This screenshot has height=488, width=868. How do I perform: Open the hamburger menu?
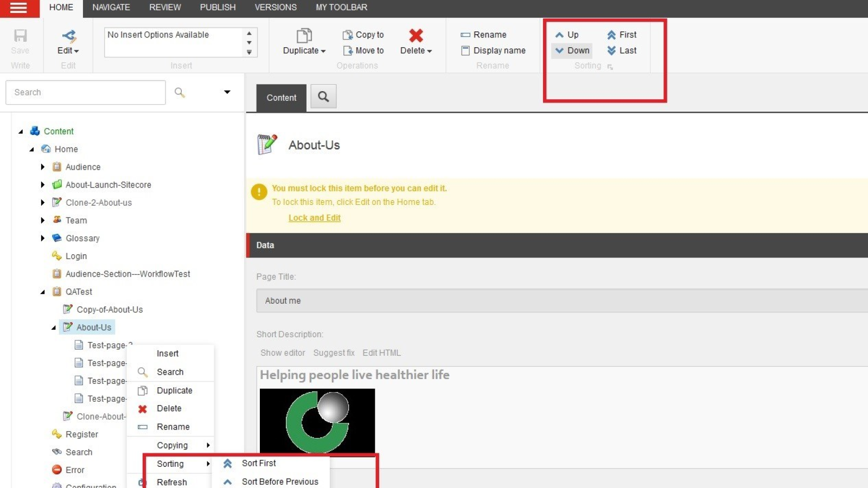(19, 8)
